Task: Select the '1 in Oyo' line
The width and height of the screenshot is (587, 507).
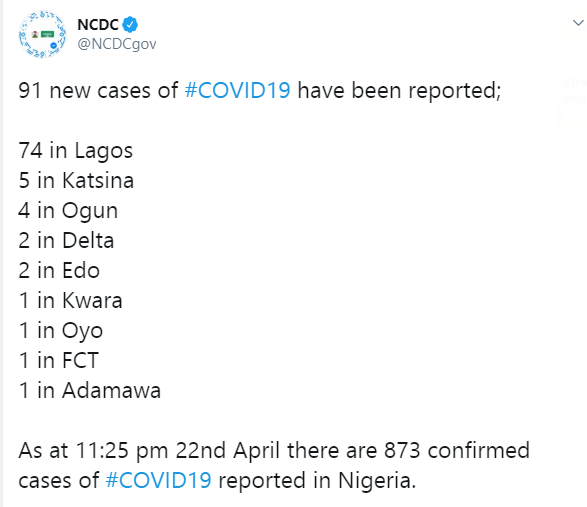Action: (x=61, y=330)
